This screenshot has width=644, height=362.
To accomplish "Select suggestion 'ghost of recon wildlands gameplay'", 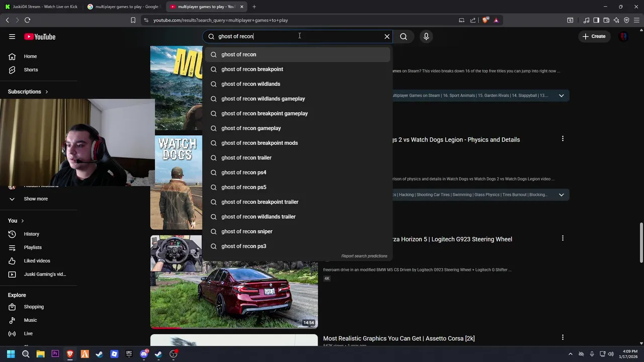I will pos(297,99).
